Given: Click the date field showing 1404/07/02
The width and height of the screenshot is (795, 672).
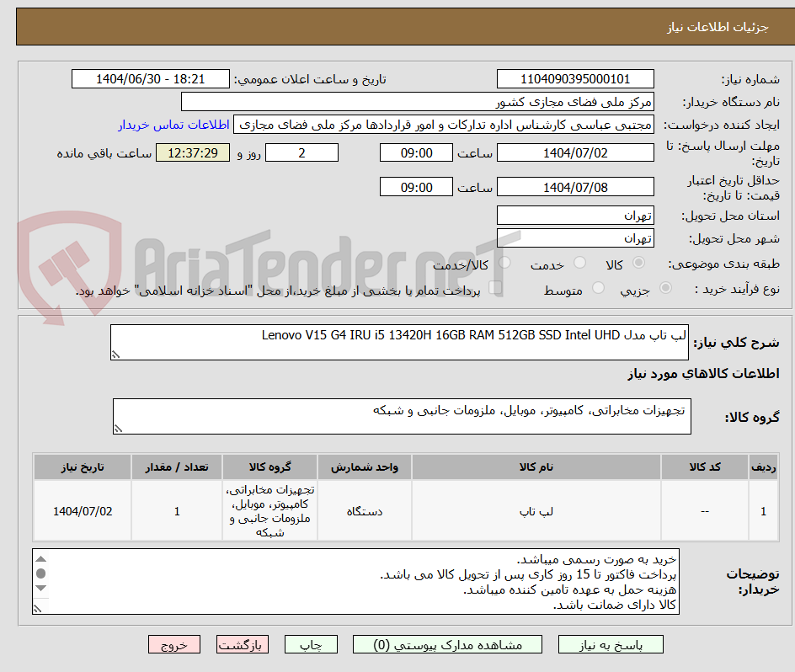Looking at the screenshot, I should click(575, 152).
